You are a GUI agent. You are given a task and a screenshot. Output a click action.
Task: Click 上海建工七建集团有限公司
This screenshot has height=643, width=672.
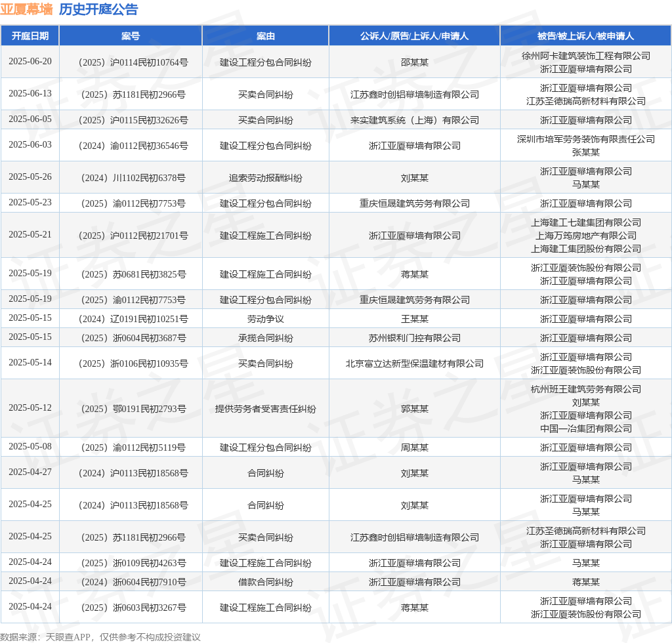[x=586, y=222]
